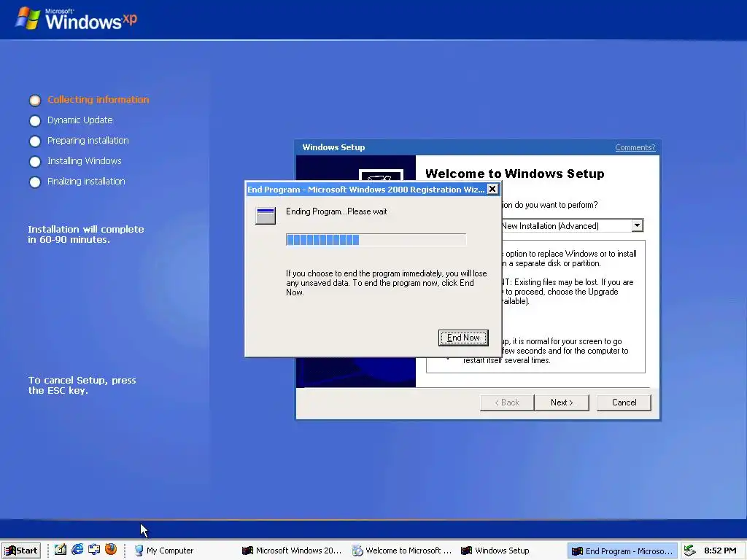This screenshot has width=747, height=560.
Task: Click 'Welcome to Windows Setup' heading
Action: click(x=514, y=174)
